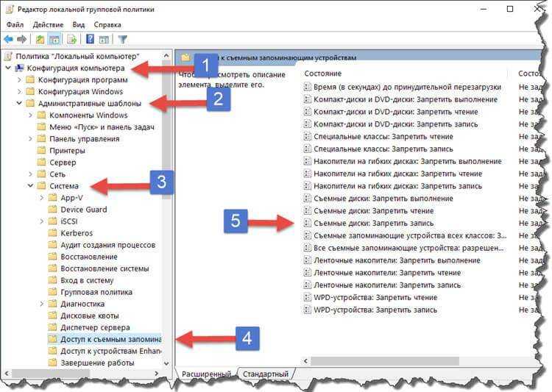Select WPD-устройства: Запретить чтение policy
Viewport: 552px width, 392px height.
click(x=375, y=297)
